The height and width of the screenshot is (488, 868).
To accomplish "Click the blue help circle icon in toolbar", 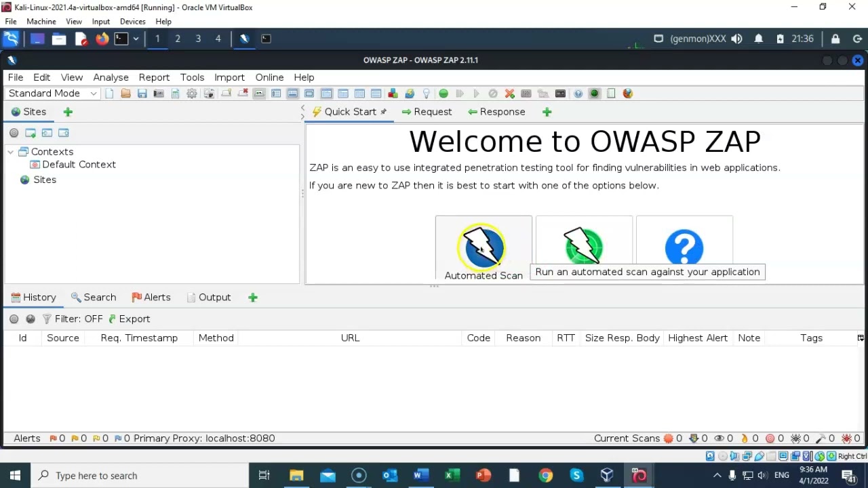I will 578,94.
